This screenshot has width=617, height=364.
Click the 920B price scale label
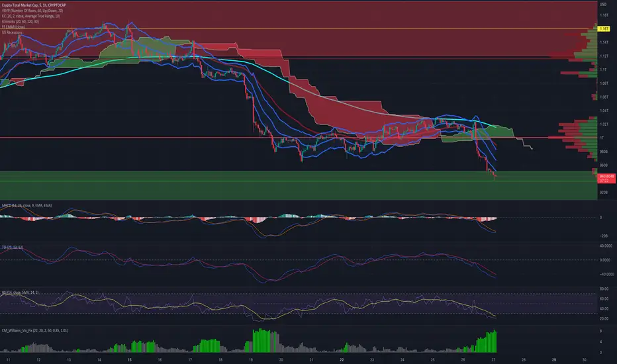coord(604,193)
